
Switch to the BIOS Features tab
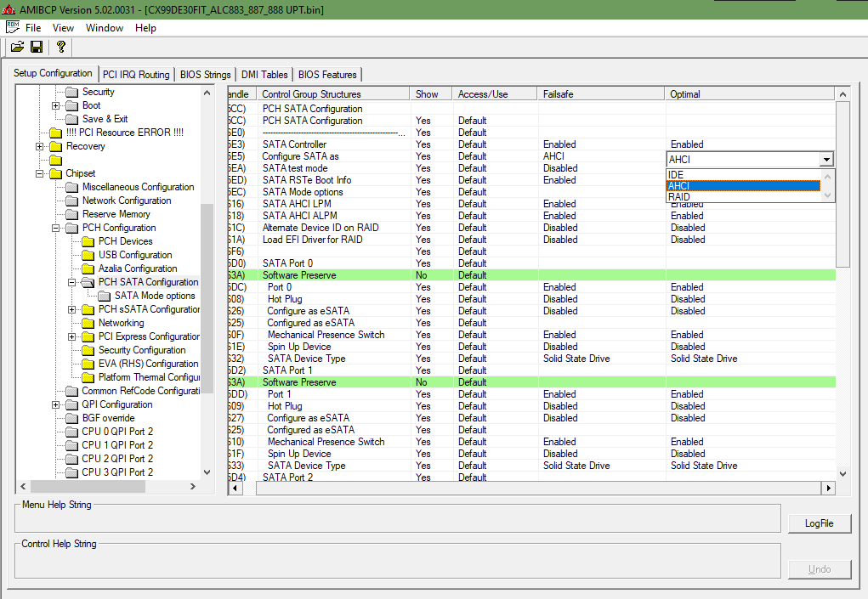(327, 75)
